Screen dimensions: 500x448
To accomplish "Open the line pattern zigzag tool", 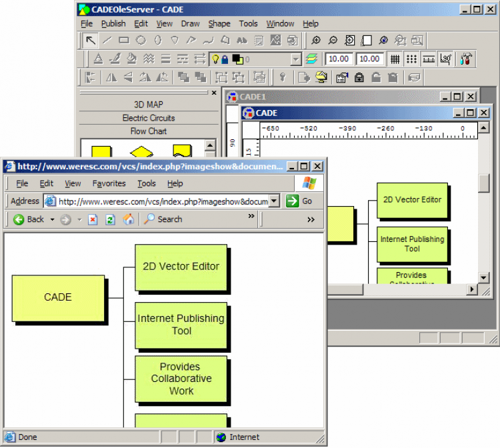I will (149, 59).
